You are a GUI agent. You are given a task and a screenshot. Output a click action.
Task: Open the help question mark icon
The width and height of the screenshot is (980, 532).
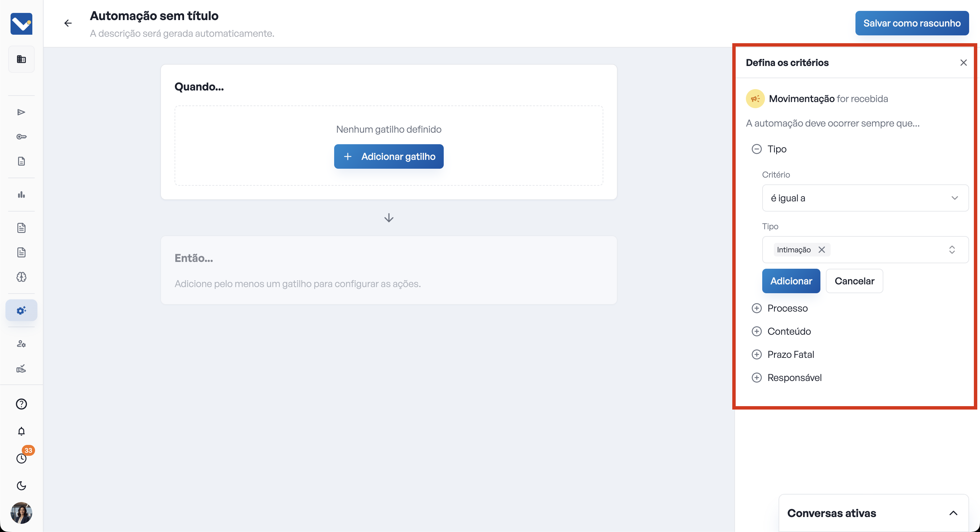pos(21,403)
